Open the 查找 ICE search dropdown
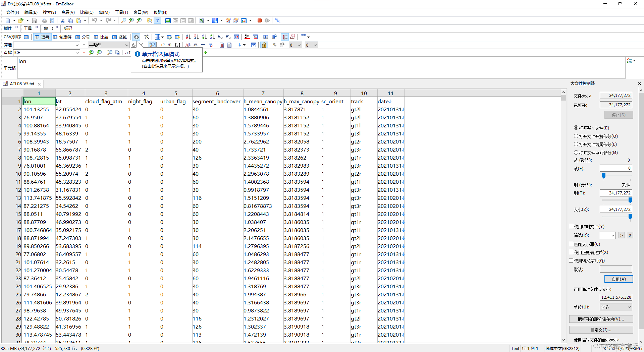This screenshot has width=644, height=352. [x=77, y=53]
